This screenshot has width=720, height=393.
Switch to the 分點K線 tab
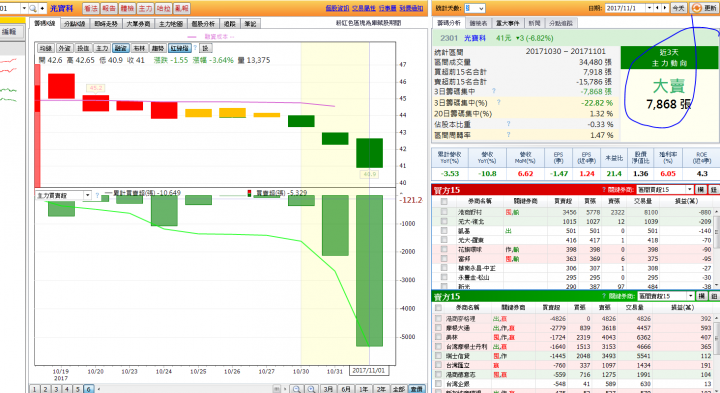coord(74,24)
